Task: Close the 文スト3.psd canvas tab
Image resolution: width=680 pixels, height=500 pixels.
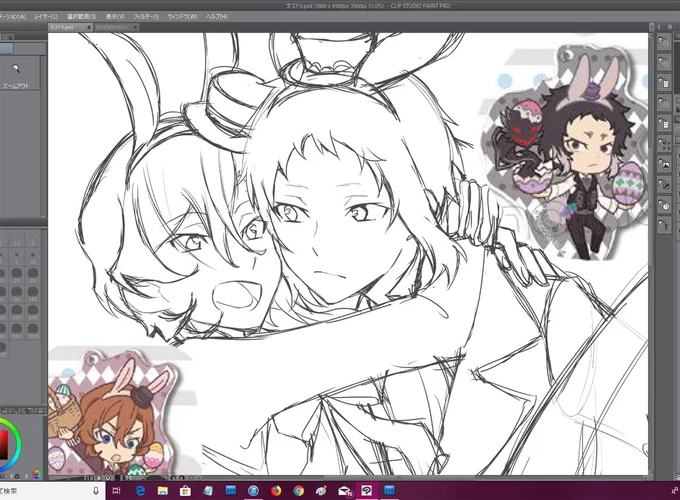Action: [x=89, y=27]
